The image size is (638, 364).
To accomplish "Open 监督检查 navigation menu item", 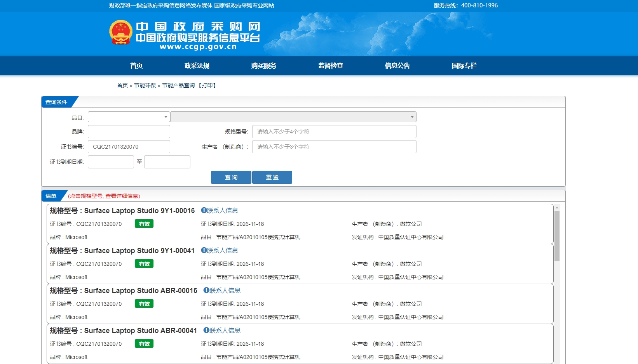I will (331, 66).
